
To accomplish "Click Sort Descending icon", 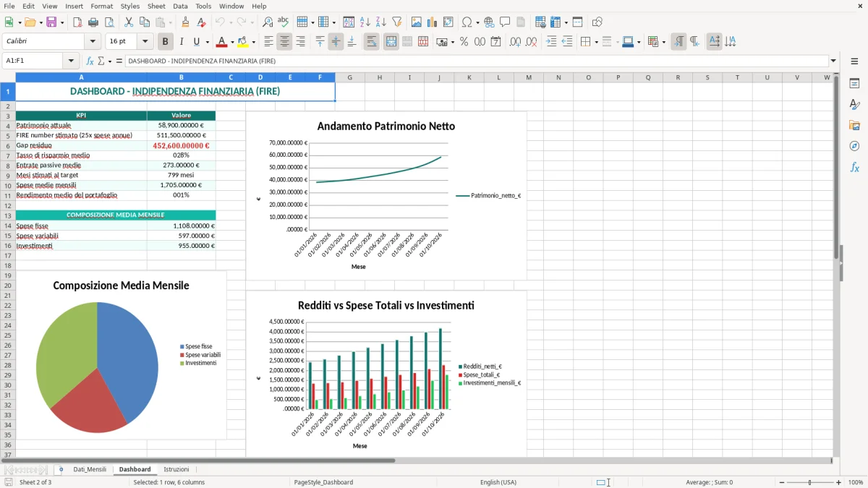I will pos(380,22).
